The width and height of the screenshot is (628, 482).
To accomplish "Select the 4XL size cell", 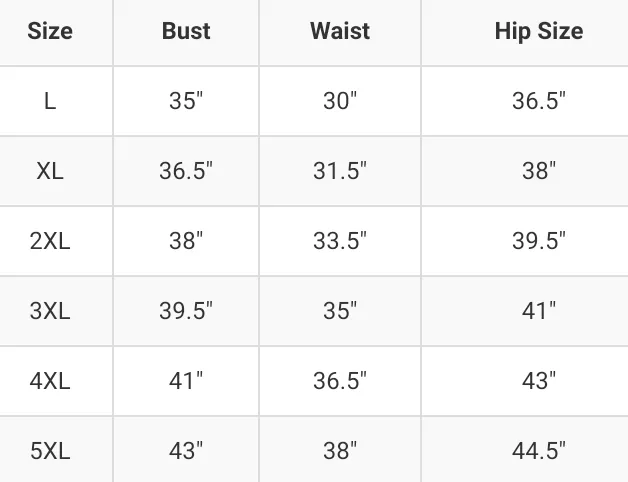I will 50,381.
